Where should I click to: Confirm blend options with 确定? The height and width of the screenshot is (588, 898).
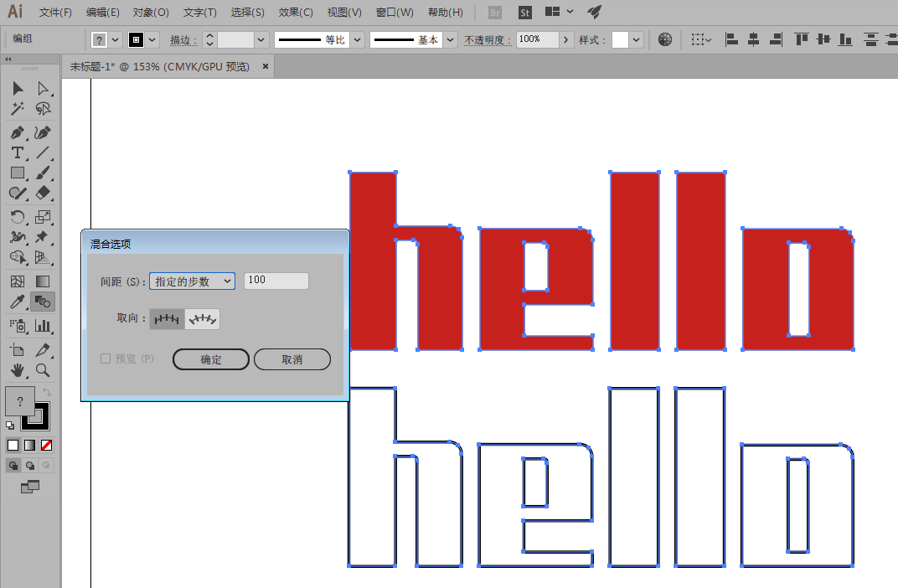coord(211,359)
